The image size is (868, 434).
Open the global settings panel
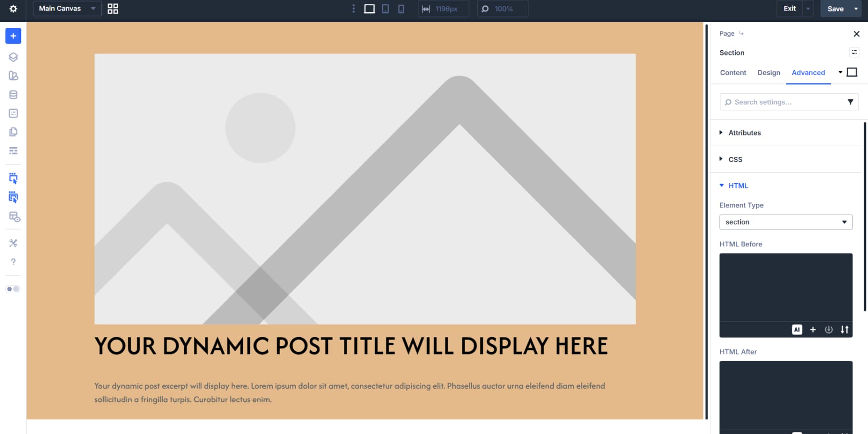pyautogui.click(x=13, y=8)
